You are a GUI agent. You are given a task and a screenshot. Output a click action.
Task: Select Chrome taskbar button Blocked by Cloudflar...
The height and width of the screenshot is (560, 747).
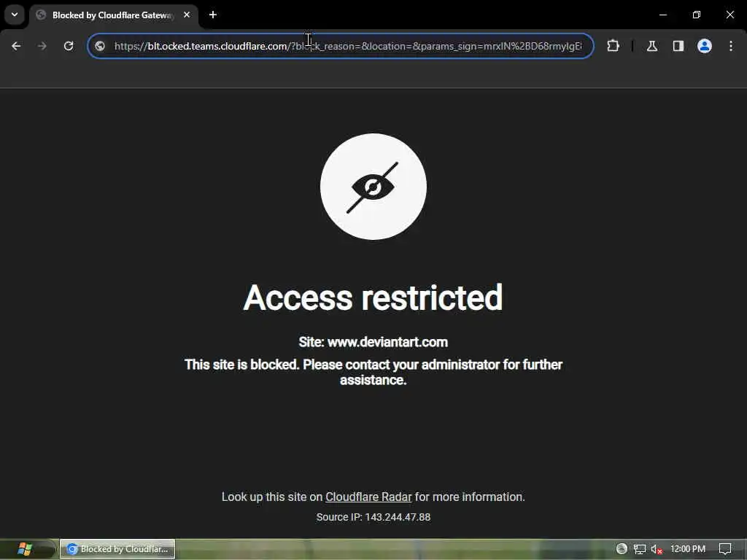coord(117,549)
